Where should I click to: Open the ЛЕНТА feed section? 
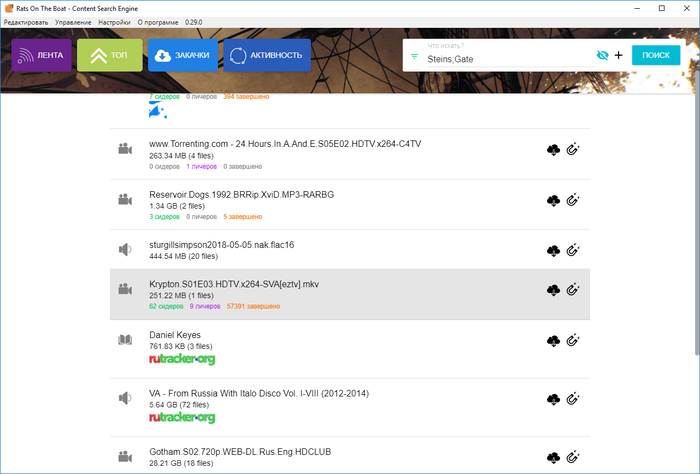[x=42, y=56]
